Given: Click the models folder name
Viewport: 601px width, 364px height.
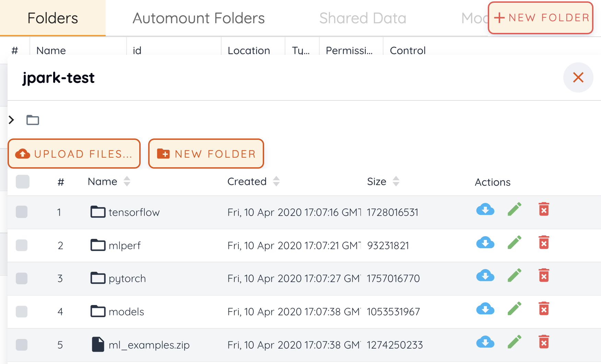Looking at the screenshot, I should tap(126, 312).
